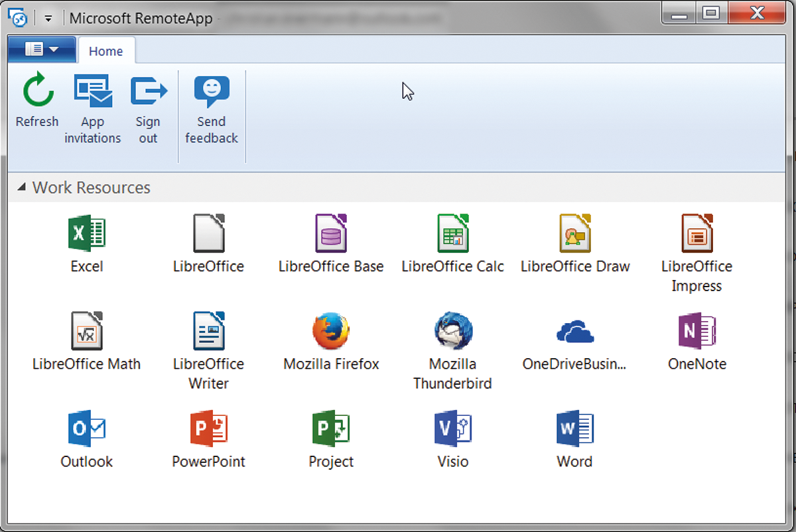Expand the quick access toolbar options

coord(48,18)
